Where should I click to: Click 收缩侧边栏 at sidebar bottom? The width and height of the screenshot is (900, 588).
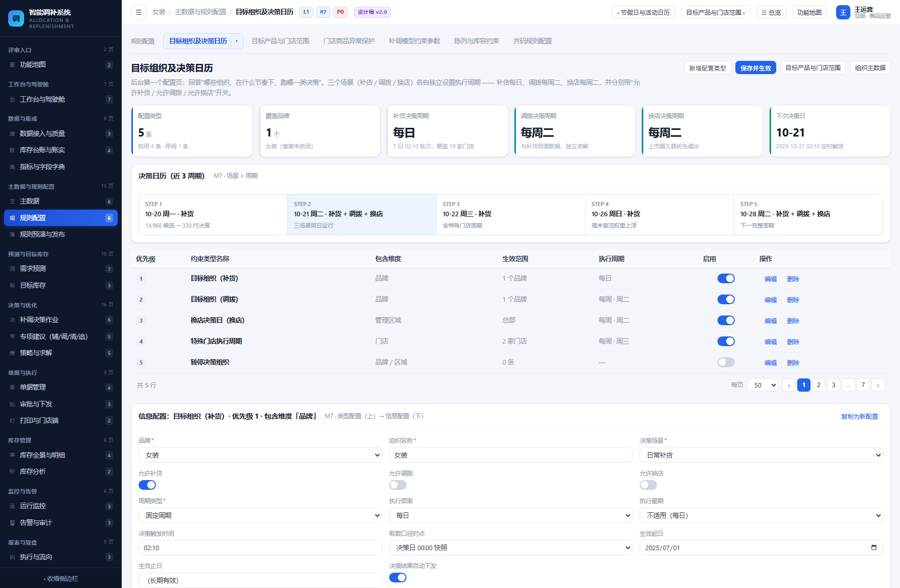(x=61, y=579)
